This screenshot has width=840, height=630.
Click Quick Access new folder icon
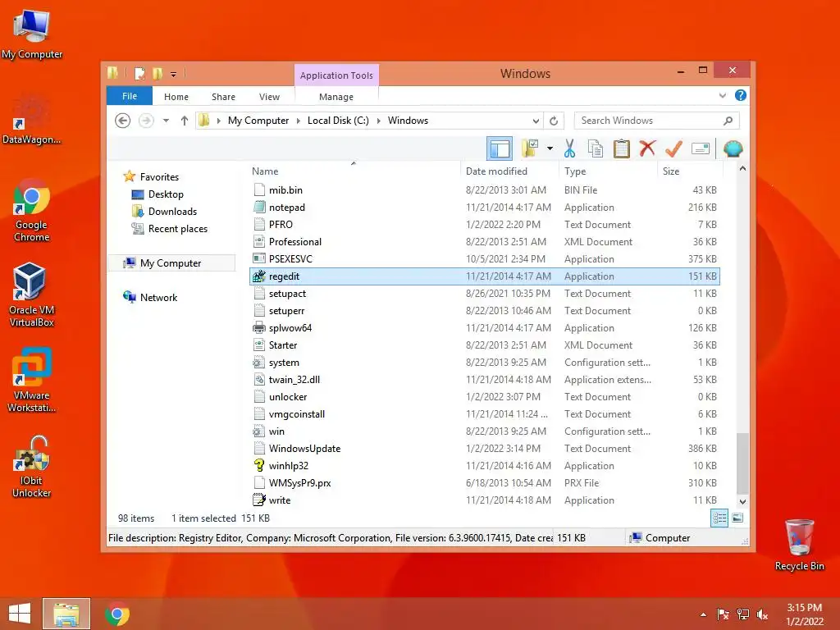(157, 73)
